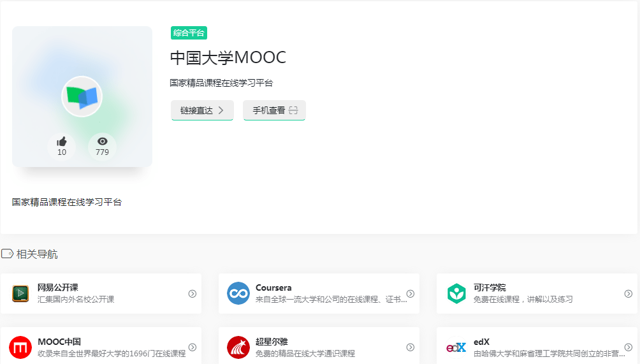The height and width of the screenshot is (364, 640).
Task: Click the 相关导航 tag icon
Action: pos(8,254)
